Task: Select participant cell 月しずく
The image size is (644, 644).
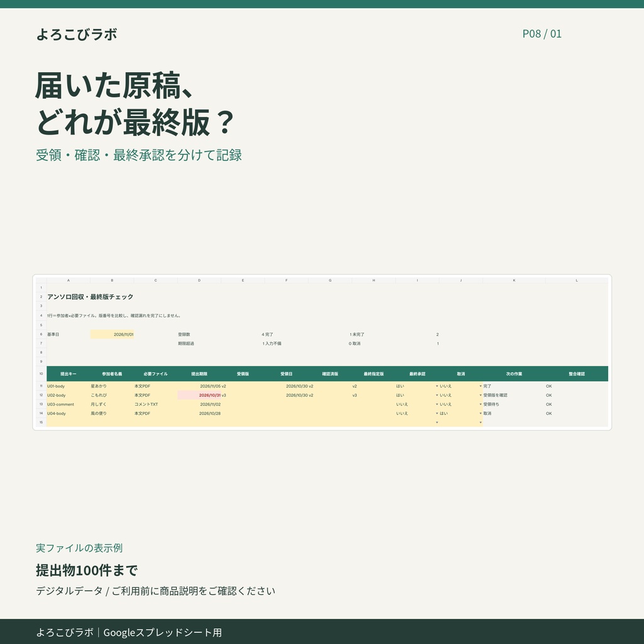Action: 112,404
